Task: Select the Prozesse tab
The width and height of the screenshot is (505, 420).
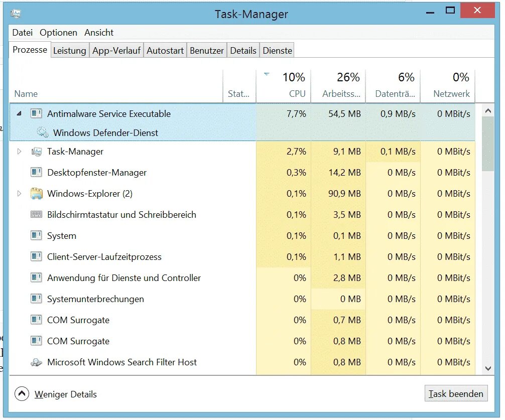Action: click(30, 50)
